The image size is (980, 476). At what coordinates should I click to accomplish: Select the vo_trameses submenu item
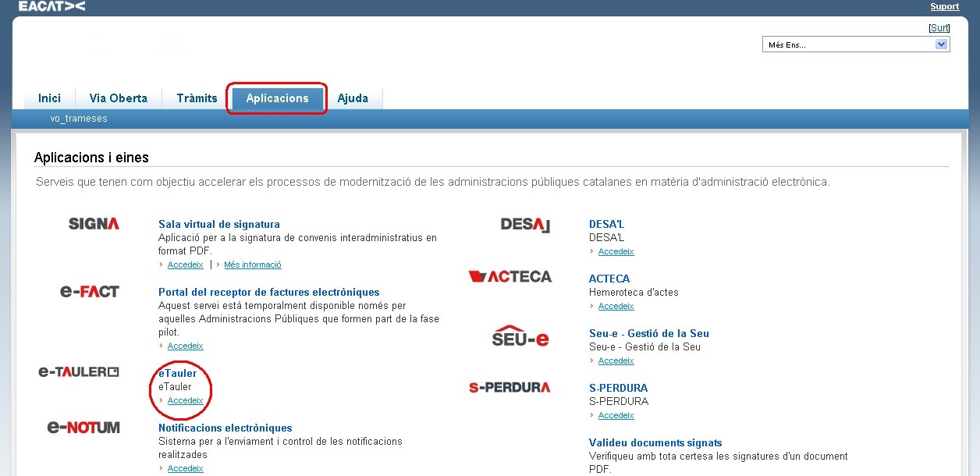click(x=79, y=119)
